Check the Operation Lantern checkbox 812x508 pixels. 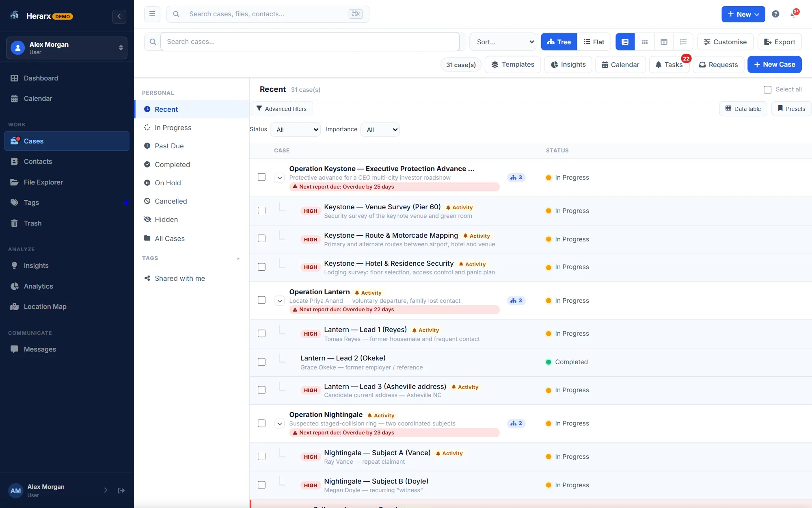point(262,300)
